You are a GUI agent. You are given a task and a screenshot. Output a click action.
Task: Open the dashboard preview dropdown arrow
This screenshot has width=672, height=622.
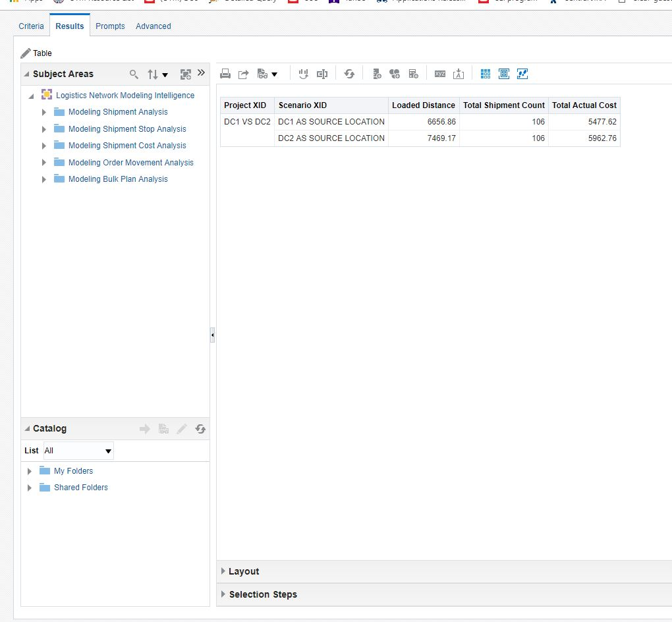point(274,74)
